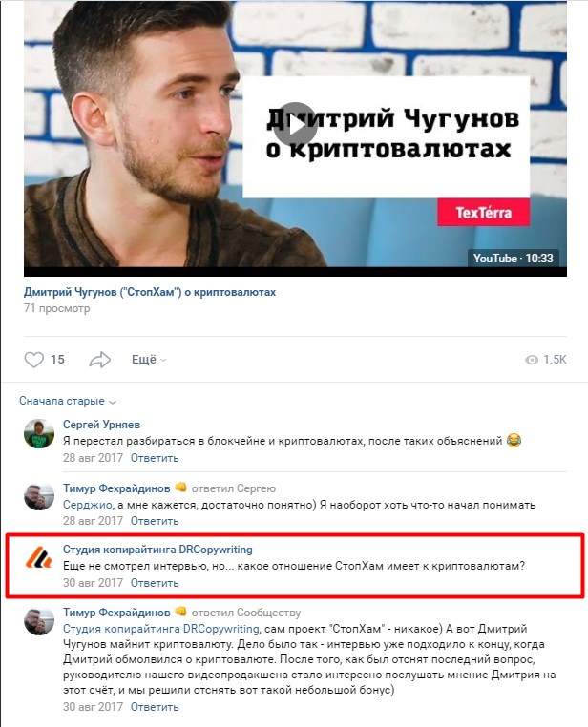Viewport: 588px width, 727px height.
Task: Reply to Сергей Урняев's comment
Action: 155,458
